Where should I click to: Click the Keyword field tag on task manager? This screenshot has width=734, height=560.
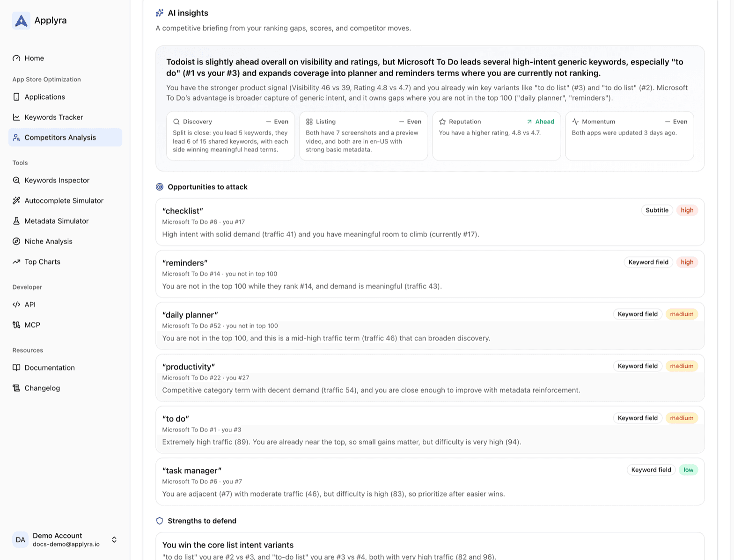(651, 470)
